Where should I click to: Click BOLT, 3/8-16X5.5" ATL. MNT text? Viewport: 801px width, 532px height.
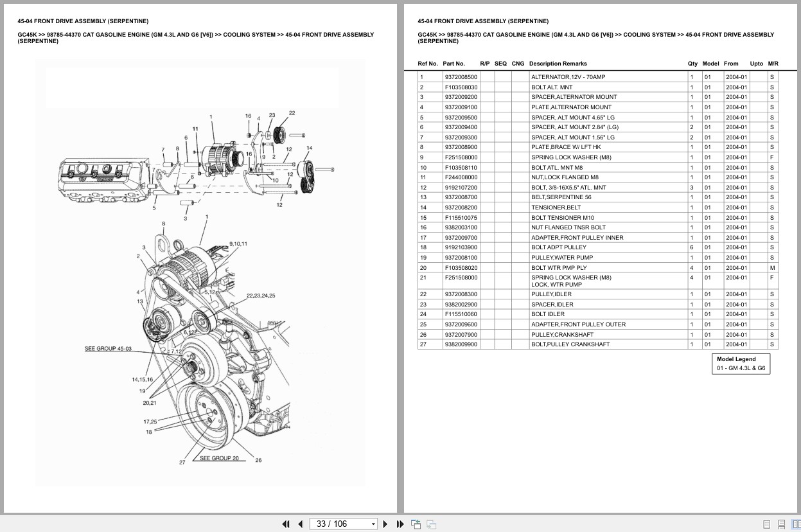(x=568, y=188)
